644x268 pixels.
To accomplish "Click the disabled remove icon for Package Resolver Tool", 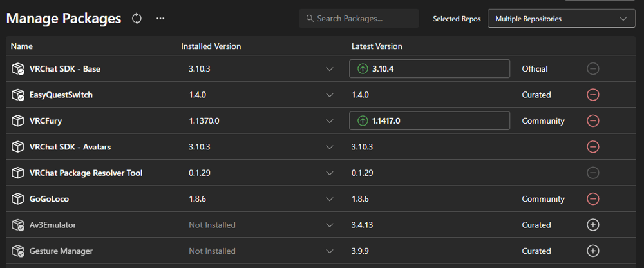I will 592,173.
